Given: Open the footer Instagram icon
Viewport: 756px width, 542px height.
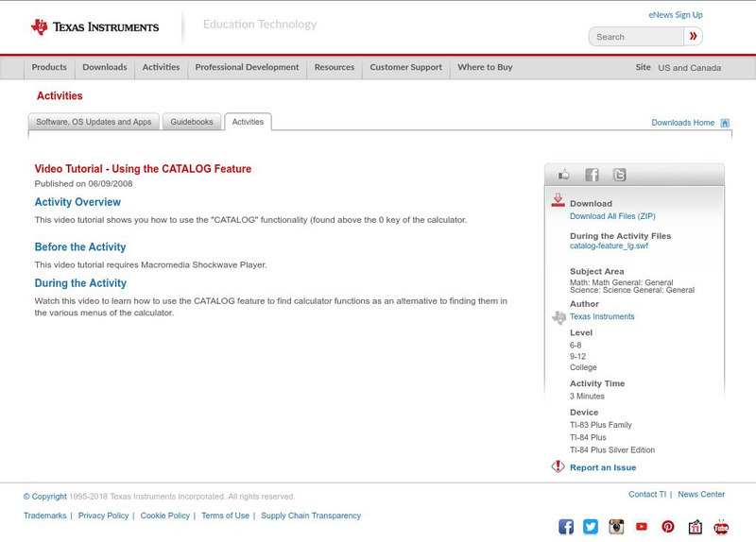Looking at the screenshot, I should (x=616, y=527).
